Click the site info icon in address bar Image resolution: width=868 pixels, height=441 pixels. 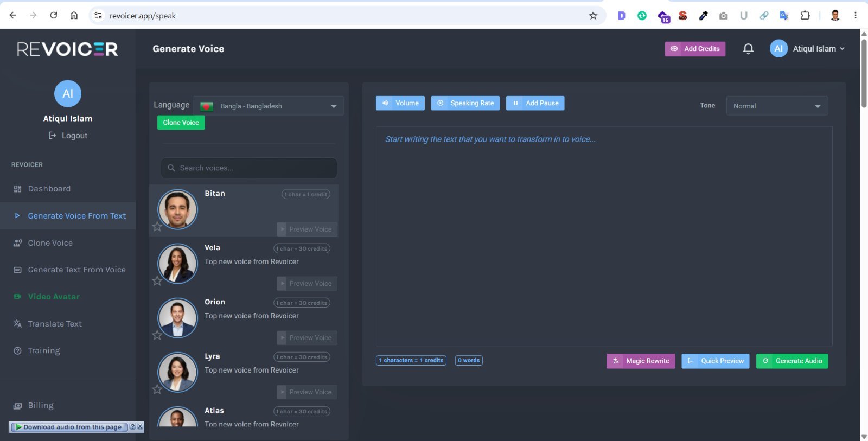(x=98, y=16)
